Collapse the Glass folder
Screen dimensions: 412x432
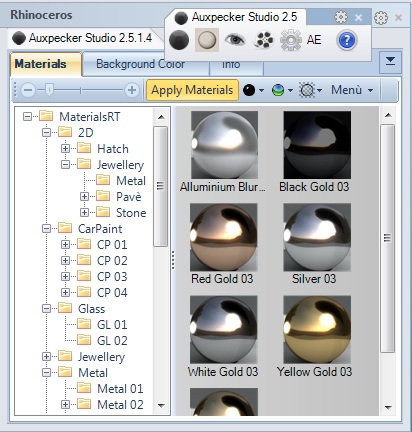(x=46, y=309)
